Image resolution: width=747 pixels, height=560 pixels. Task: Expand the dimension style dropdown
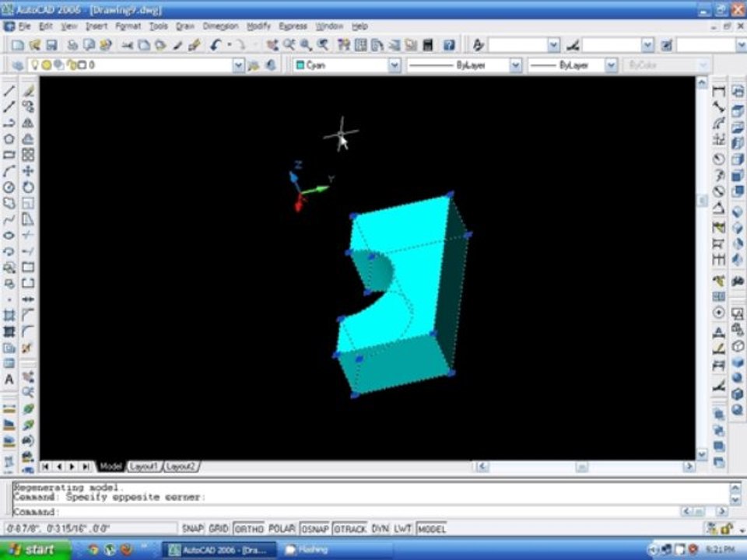(647, 45)
